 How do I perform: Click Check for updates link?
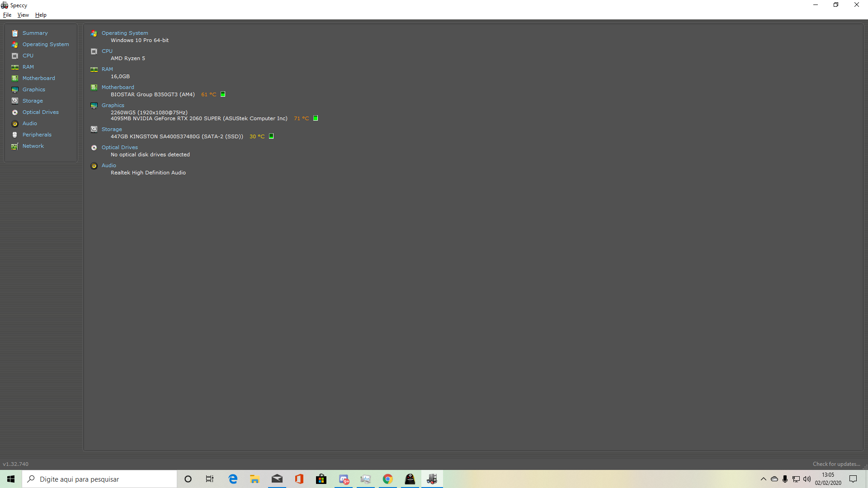(836, 464)
